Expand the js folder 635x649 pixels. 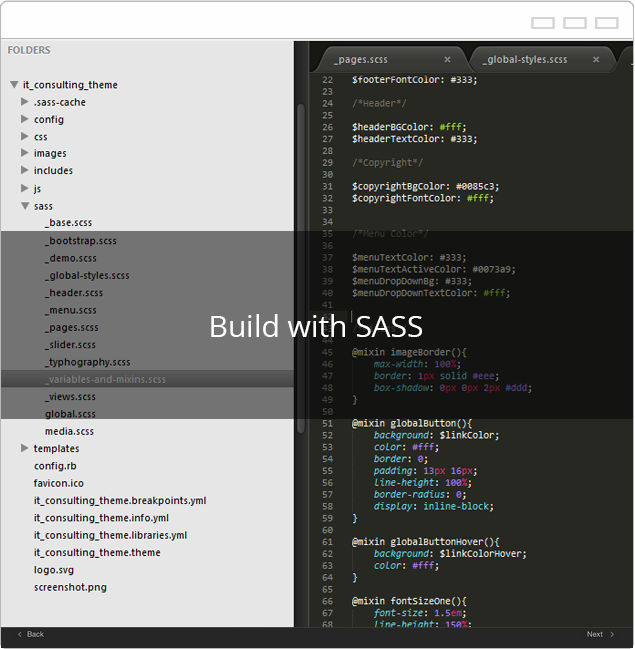click(x=25, y=188)
